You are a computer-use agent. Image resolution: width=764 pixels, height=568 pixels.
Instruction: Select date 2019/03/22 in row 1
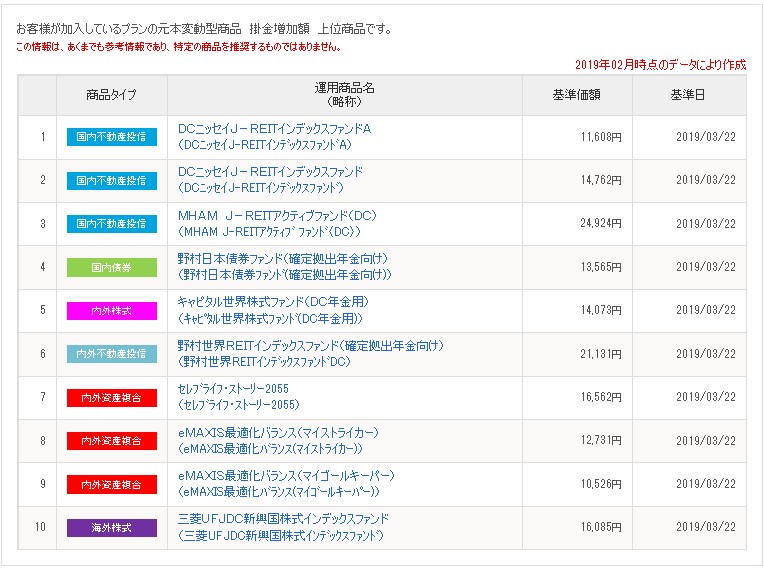(x=706, y=137)
